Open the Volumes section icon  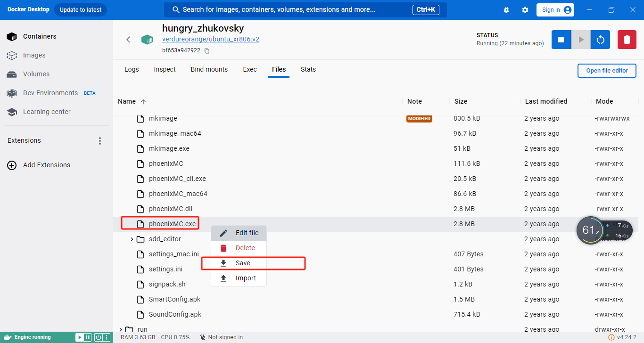click(x=12, y=74)
